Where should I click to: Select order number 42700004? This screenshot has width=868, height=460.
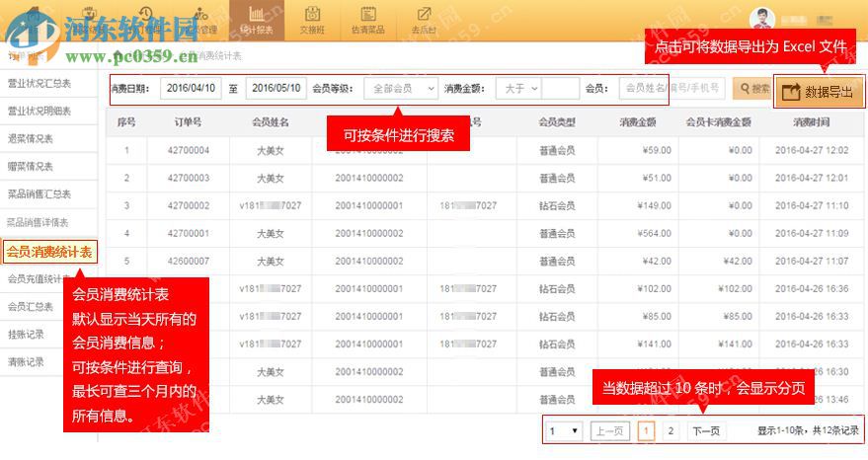pos(189,150)
